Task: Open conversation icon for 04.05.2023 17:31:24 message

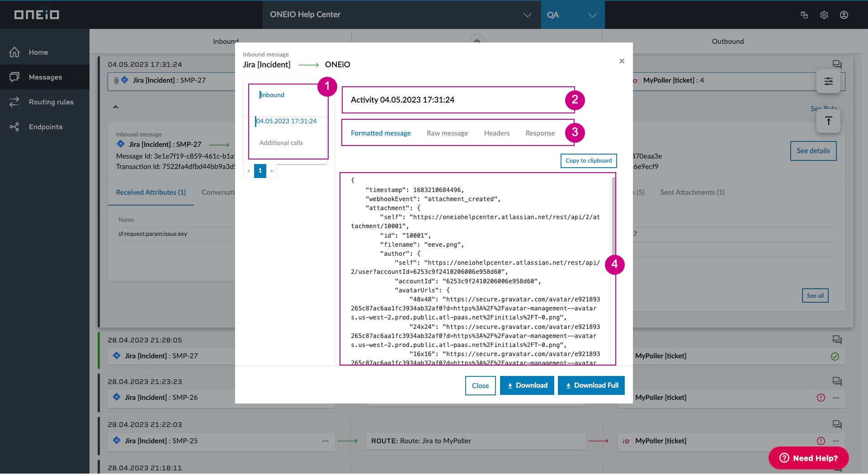Action: click(x=837, y=65)
